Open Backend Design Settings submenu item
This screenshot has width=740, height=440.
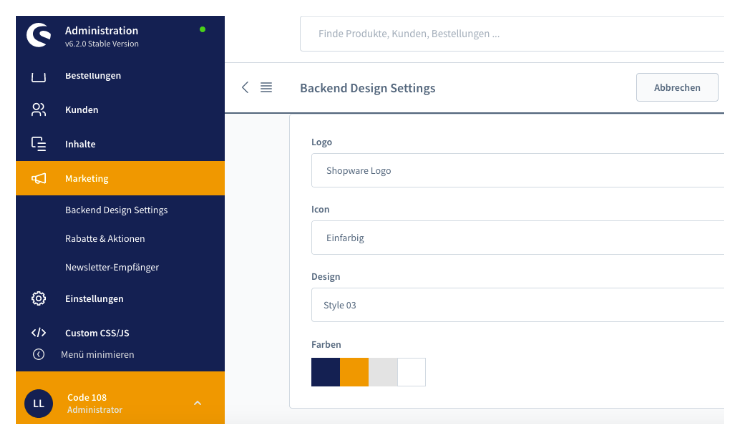point(116,210)
